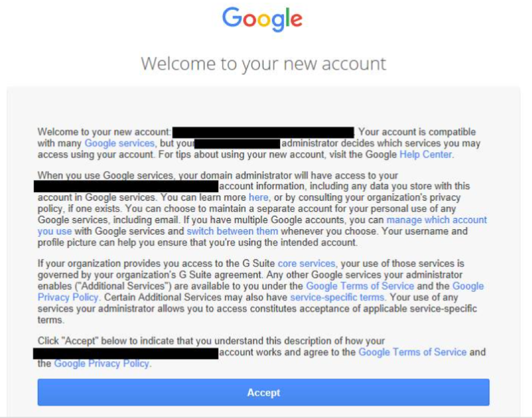The width and height of the screenshot is (532, 418).
Task: Click redacted bar before "account information"
Action: pos(126,187)
